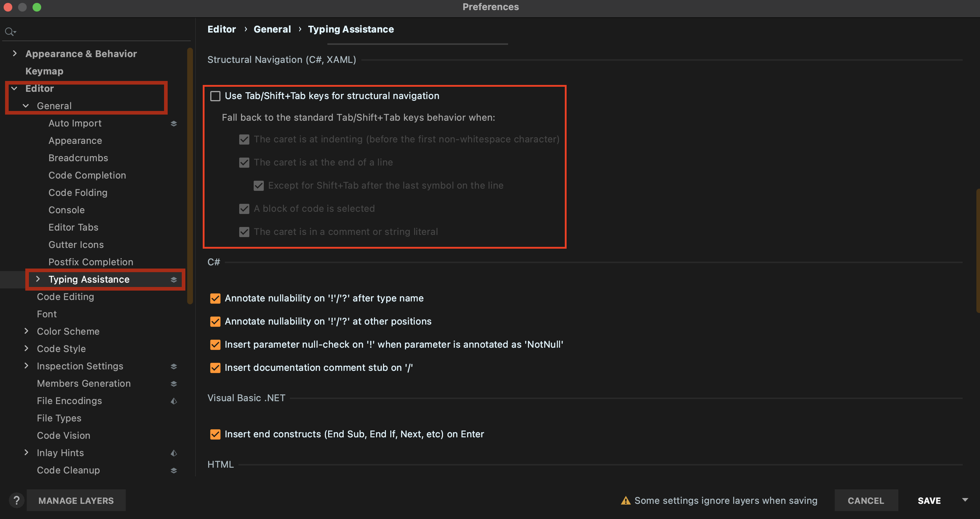Click the sidebar tree scrollbar thumb

(x=190, y=176)
